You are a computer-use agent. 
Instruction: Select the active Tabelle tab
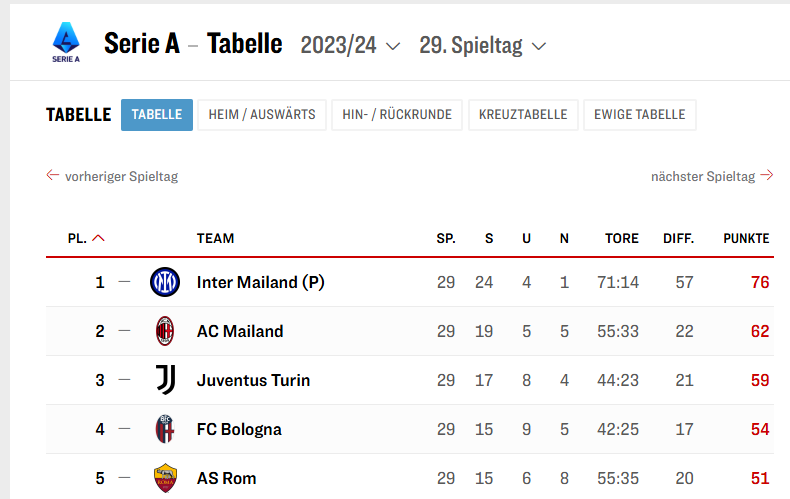pos(157,115)
